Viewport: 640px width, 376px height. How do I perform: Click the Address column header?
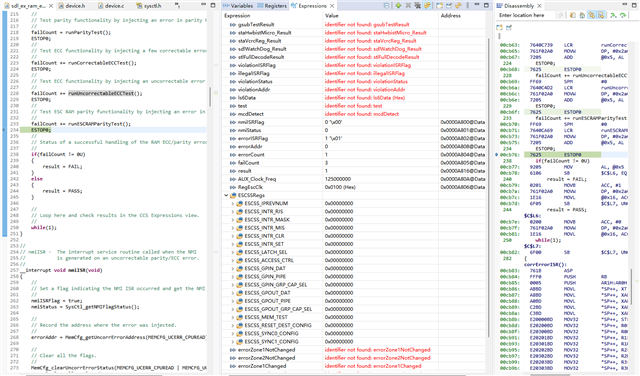click(x=462, y=16)
